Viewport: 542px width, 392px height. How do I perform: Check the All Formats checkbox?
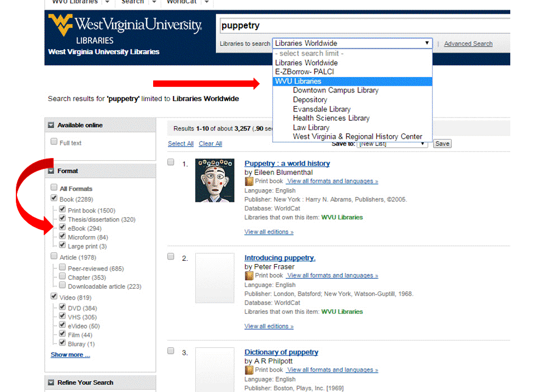(54, 187)
